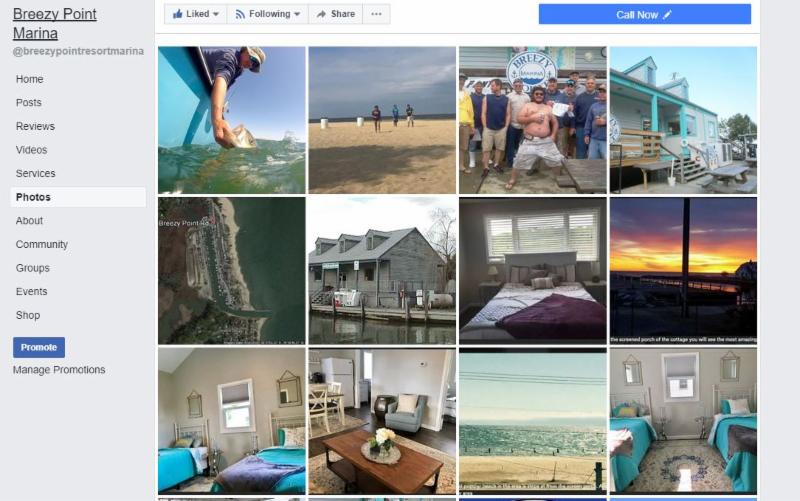Expand the Following dropdown arrow
The width and height of the screenshot is (800, 501).
point(297,14)
